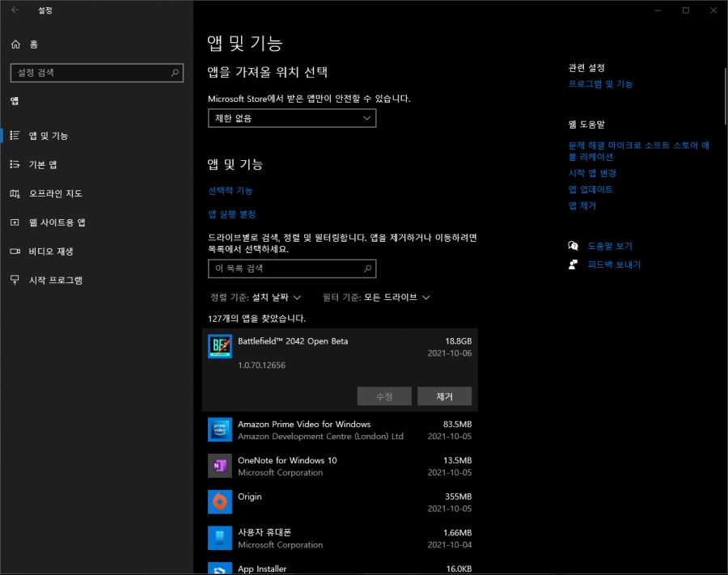728x575 pixels.
Task: Select the Origin app icon
Action: (220, 502)
